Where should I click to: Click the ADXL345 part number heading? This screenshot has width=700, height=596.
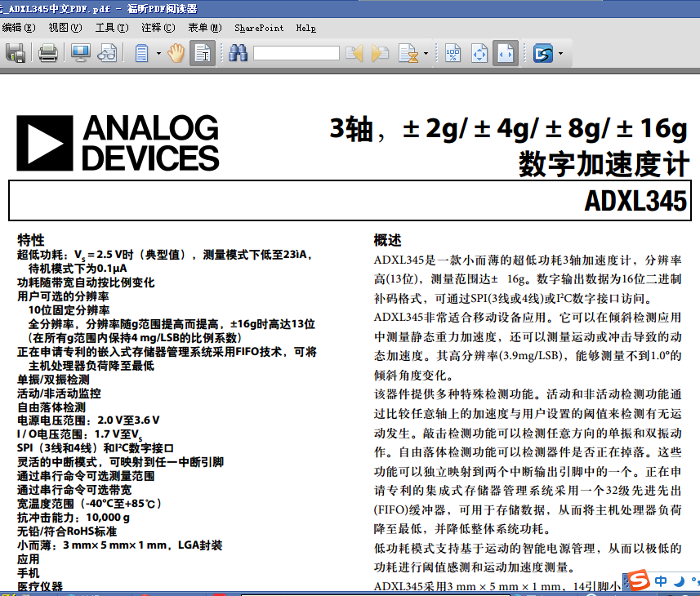(635, 201)
